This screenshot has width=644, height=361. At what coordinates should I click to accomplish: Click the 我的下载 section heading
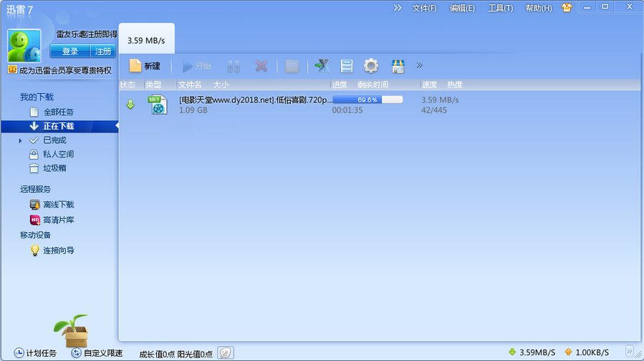[37, 97]
